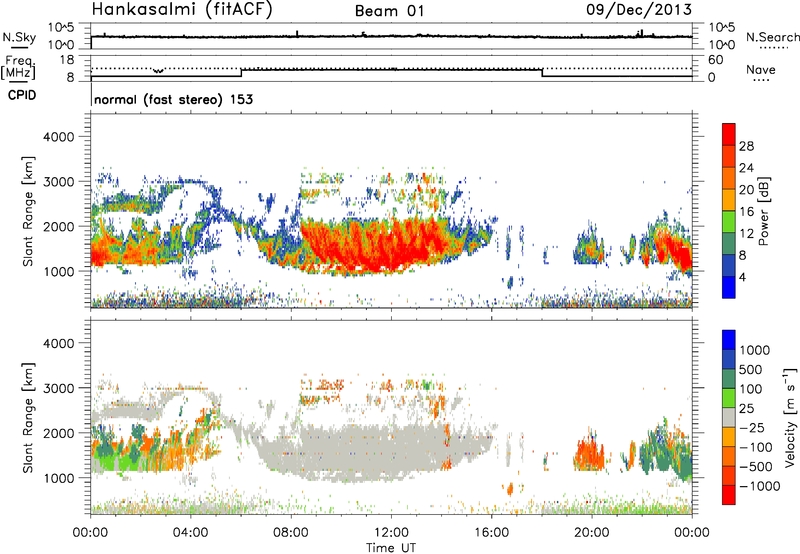Click the '20:00' time tick label

pyautogui.click(x=591, y=533)
